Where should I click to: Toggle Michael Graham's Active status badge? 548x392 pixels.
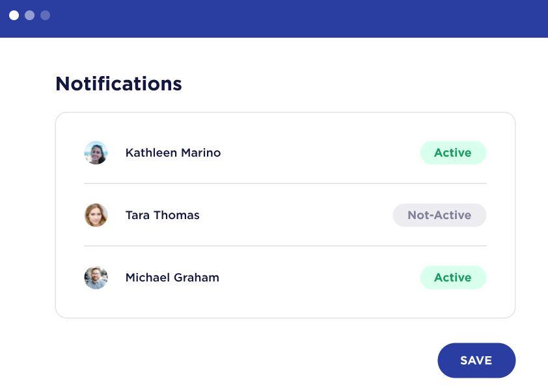coord(453,278)
